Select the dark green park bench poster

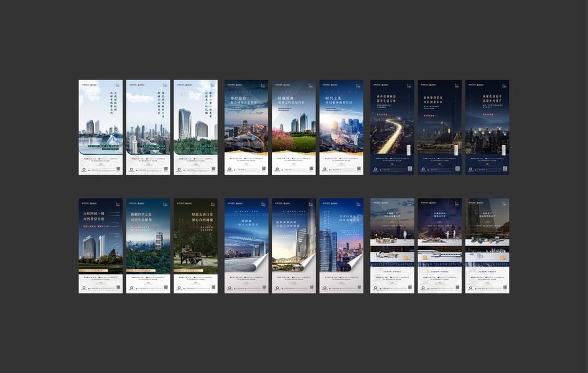pos(196,246)
